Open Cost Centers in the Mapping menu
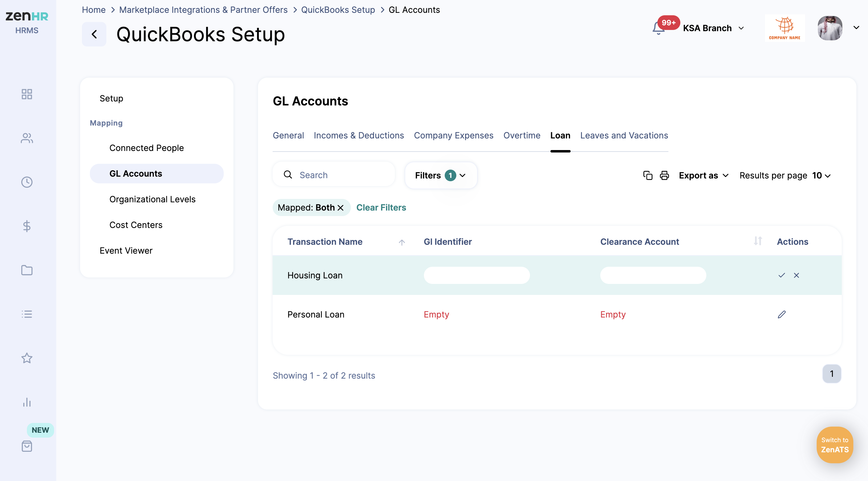The image size is (868, 481). 136,225
